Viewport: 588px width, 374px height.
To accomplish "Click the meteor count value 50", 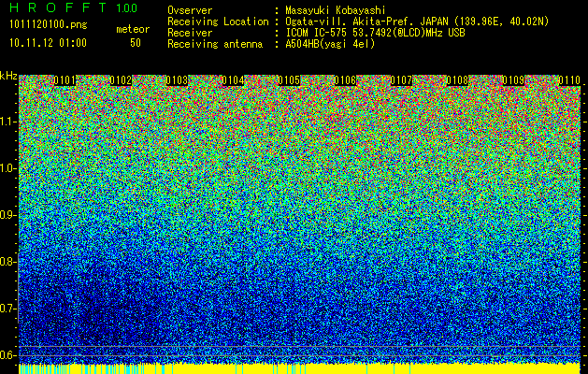I will 136,43.
